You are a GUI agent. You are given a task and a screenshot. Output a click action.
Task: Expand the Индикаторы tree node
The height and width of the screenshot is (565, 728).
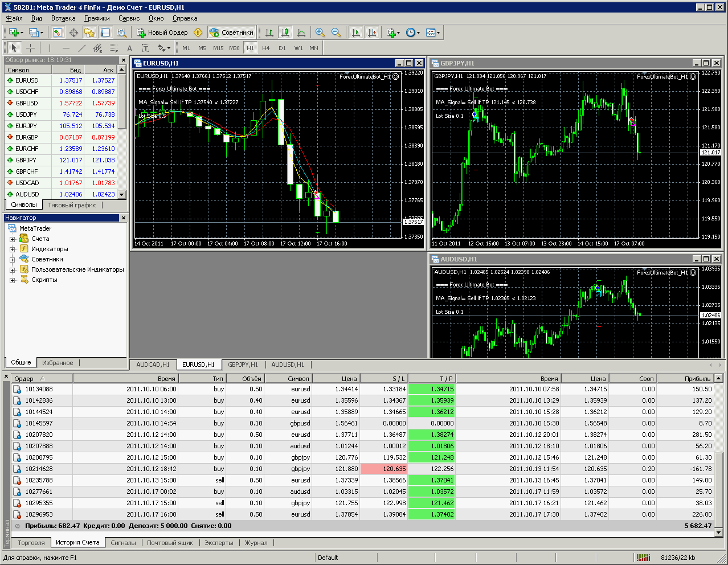click(x=12, y=249)
